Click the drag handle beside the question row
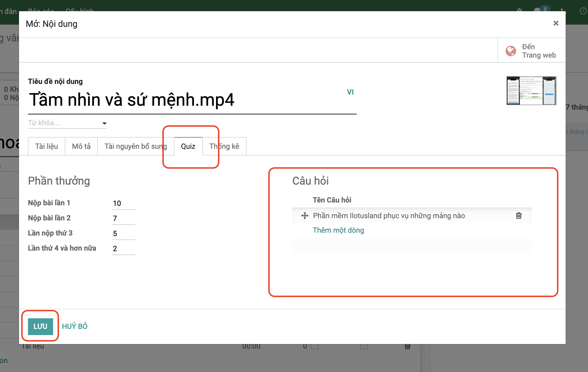 [305, 216]
